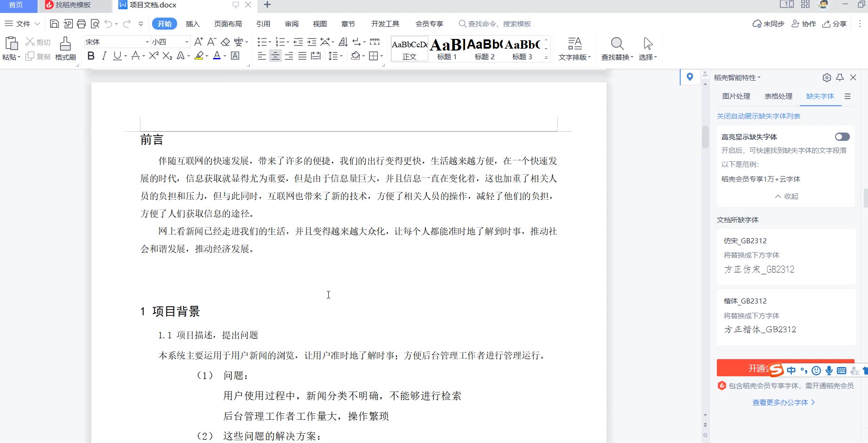Open new tab with plus button

click(267, 5)
